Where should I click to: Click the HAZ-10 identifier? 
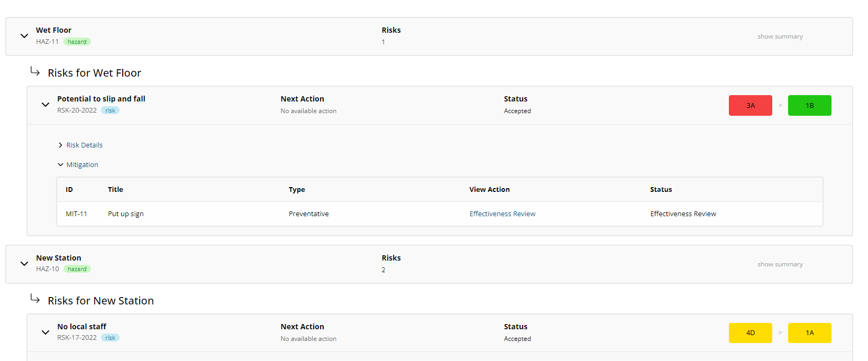[x=48, y=269]
